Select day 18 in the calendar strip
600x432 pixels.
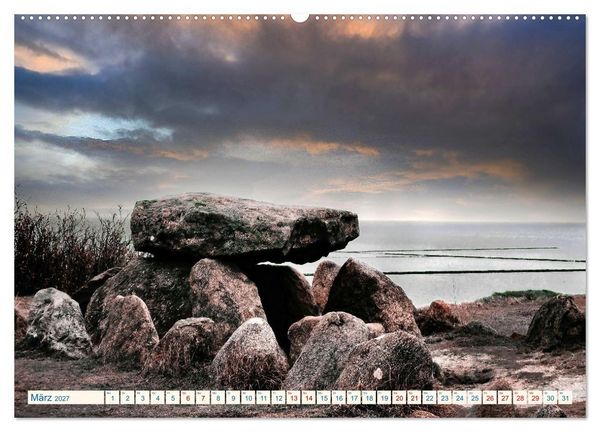click(369, 397)
